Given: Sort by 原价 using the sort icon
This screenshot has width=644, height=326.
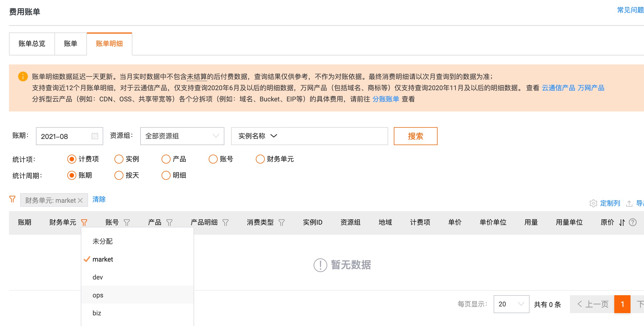Looking at the screenshot, I should point(622,223).
